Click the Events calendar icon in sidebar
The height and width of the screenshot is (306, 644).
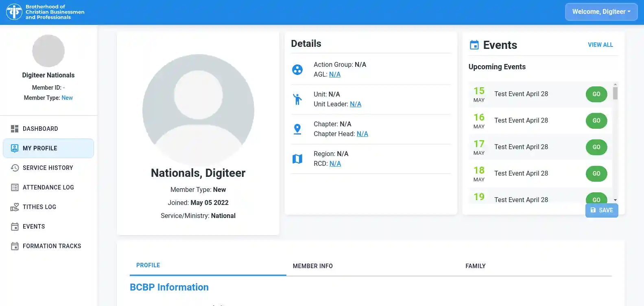click(15, 227)
